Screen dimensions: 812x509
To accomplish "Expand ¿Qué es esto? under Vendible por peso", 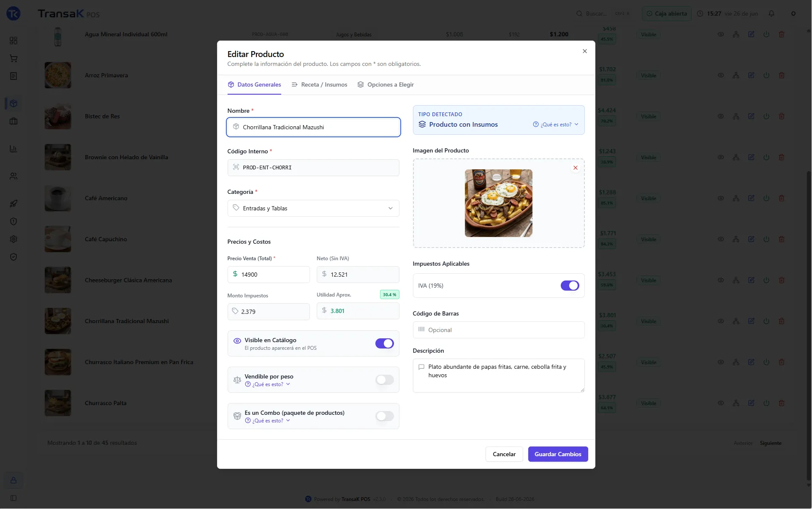I will 268,384.
